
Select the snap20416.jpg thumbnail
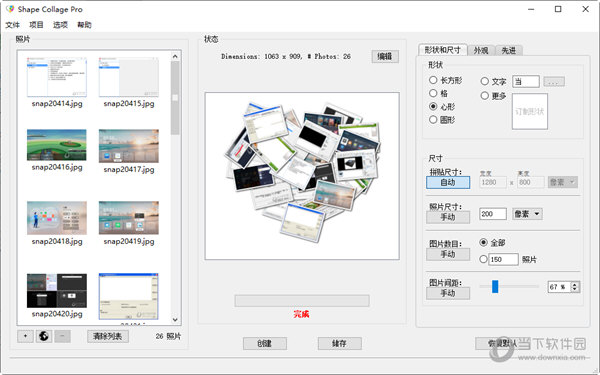point(57,145)
